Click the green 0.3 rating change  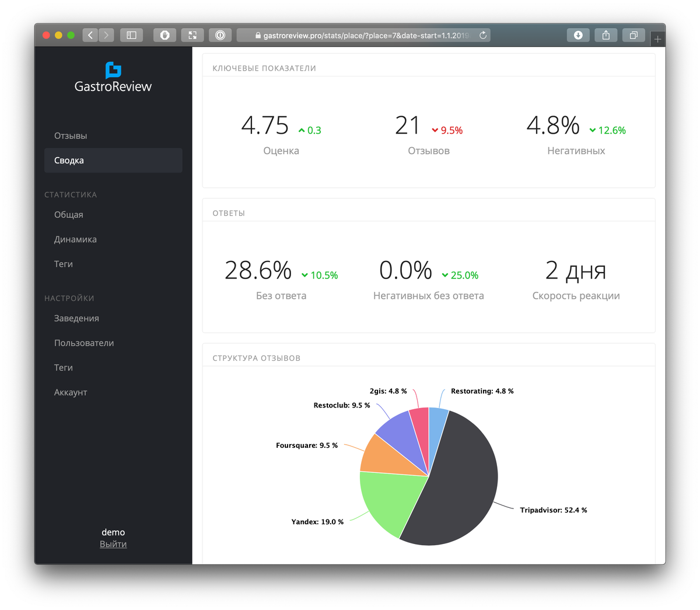(x=310, y=130)
